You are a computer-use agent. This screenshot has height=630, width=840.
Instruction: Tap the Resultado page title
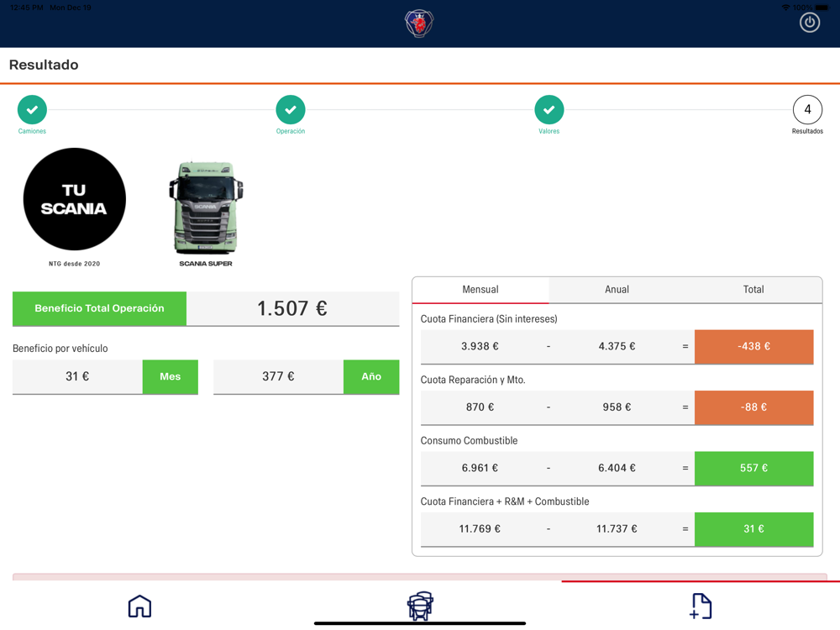click(44, 65)
